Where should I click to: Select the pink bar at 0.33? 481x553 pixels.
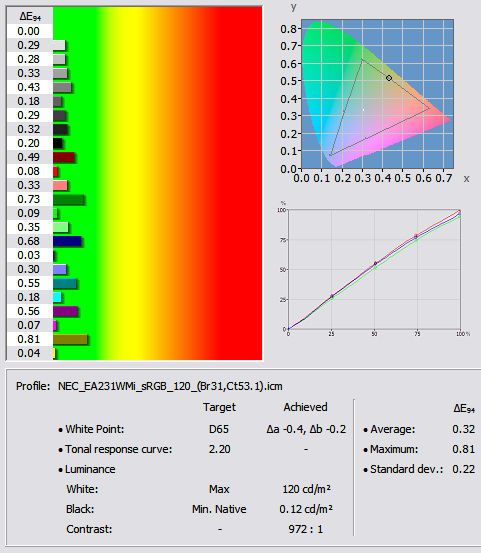60,185
